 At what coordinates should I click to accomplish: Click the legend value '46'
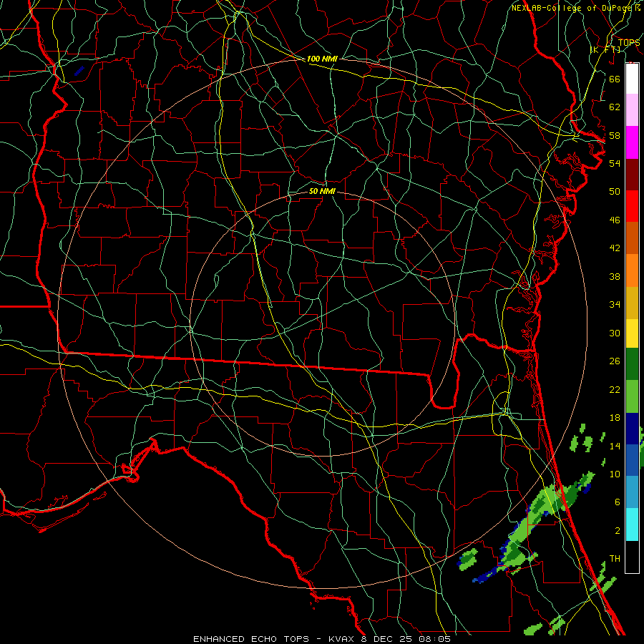[x=615, y=220]
